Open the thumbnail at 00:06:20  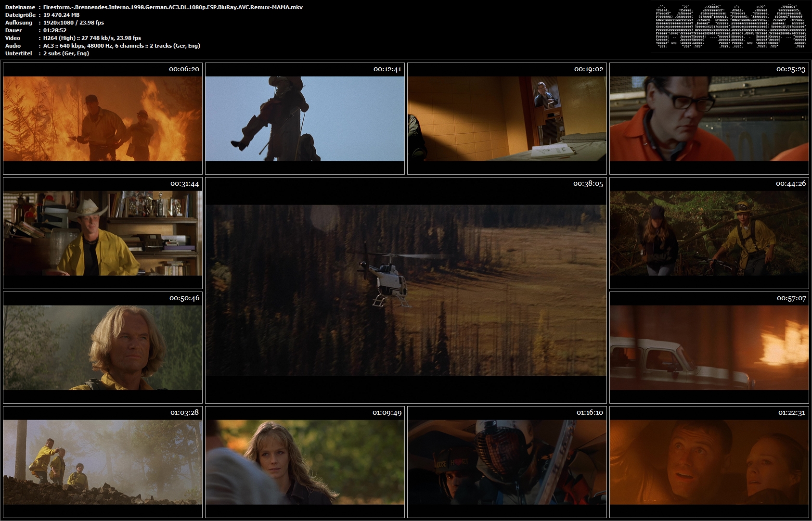pos(103,118)
